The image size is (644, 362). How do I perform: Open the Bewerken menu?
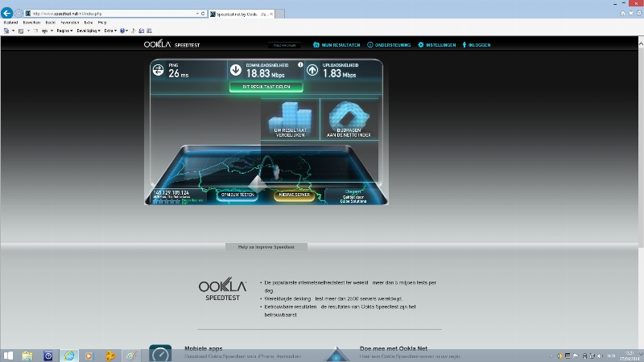pyautogui.click(x=31, y=23)
